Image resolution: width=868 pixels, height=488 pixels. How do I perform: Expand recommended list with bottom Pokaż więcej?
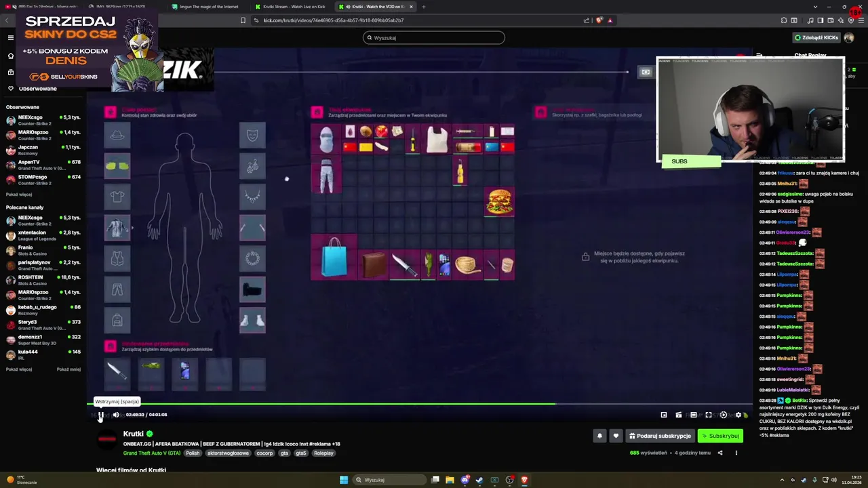pyautogui.click(x=19, y=369)
